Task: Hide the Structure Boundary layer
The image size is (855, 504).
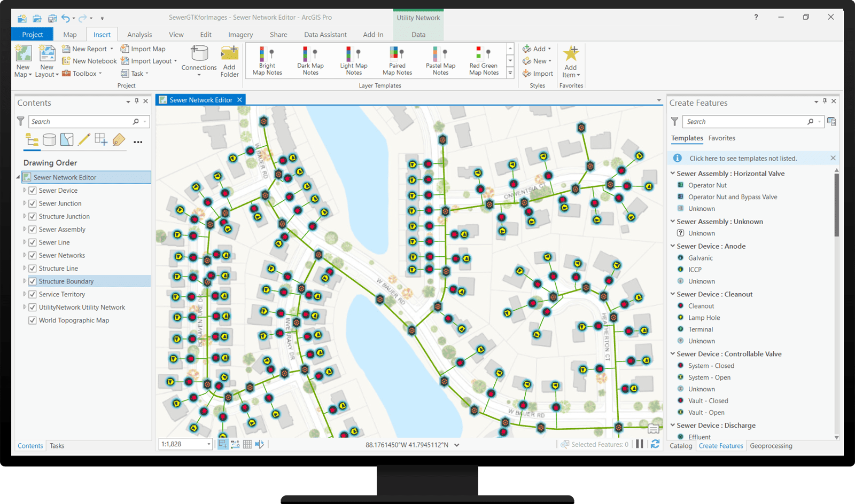Action: [x=33, y=281]
